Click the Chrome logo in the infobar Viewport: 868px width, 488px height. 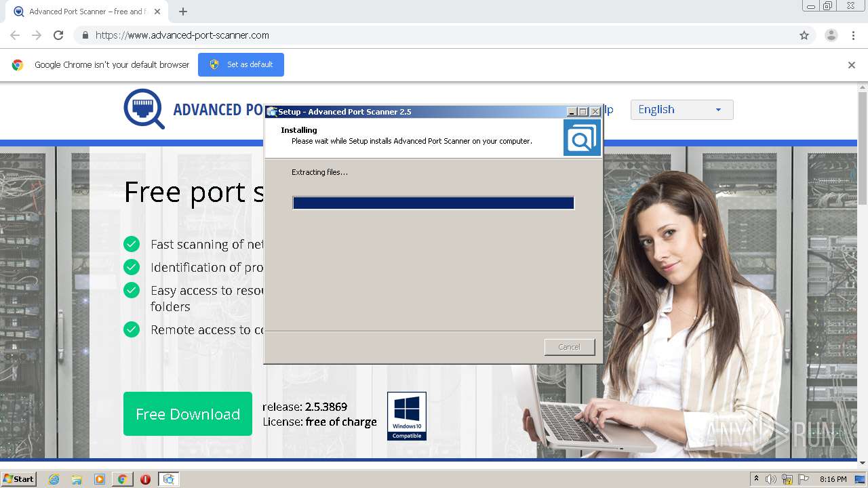click(18, 65)
